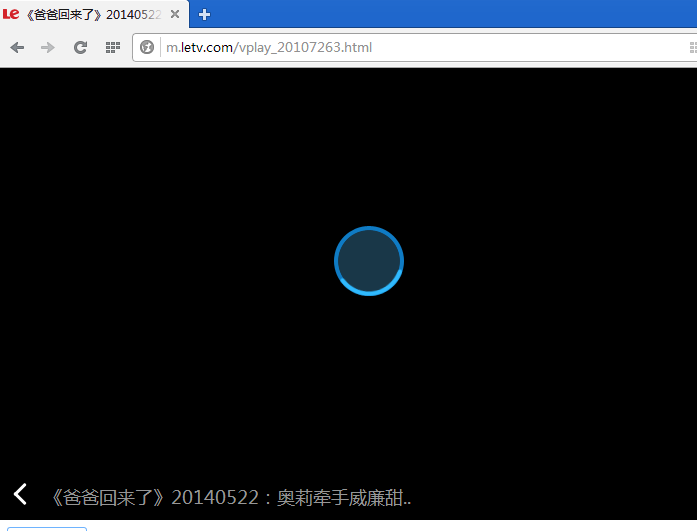Open the apps grid icon in toolbar
Viewport: 697px width, 531px height.
click(112, 48)
